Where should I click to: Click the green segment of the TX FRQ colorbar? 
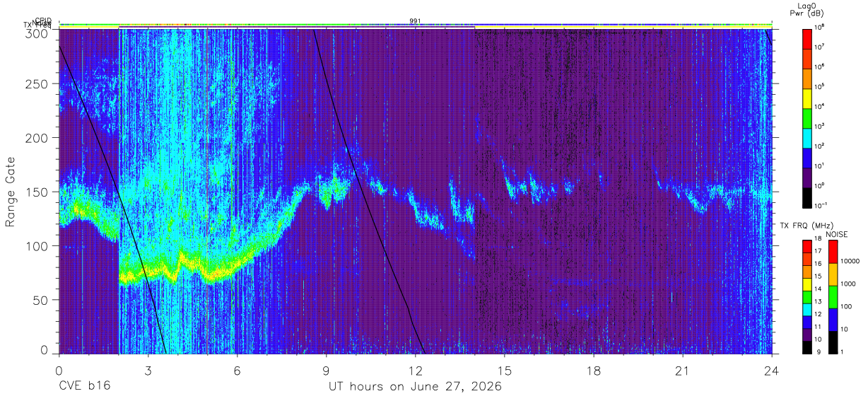pos(807,296)
